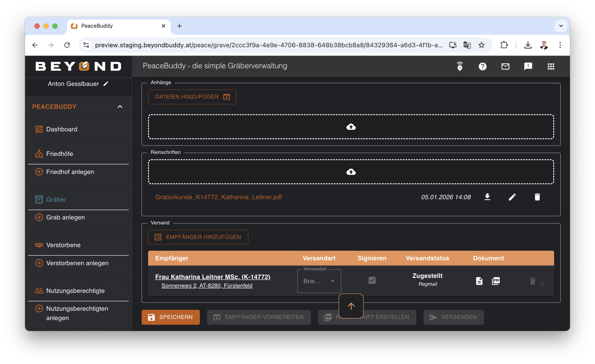Edit the Graburkunde file entry

tap(512, 197)
